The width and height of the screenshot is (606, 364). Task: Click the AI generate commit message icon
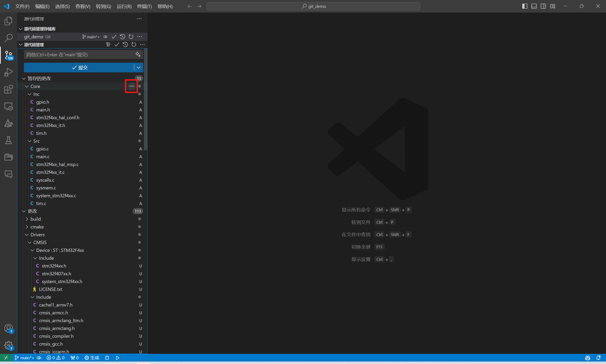point(138,54)
